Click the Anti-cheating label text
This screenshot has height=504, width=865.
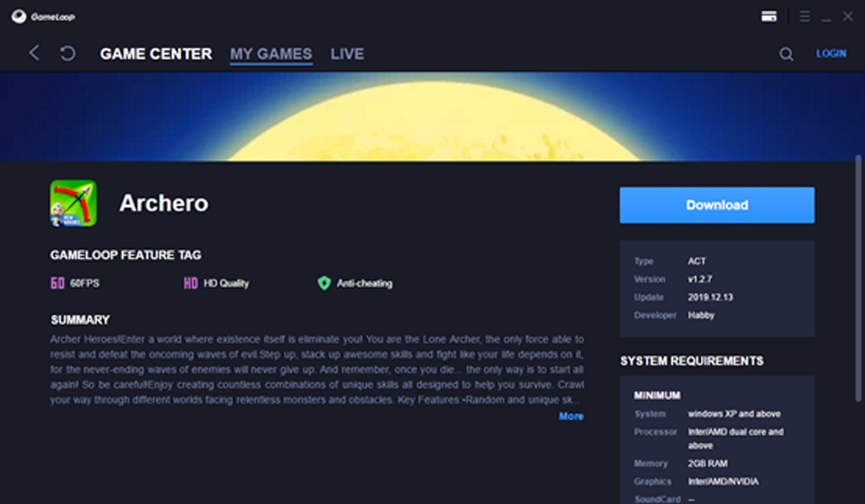365,284
